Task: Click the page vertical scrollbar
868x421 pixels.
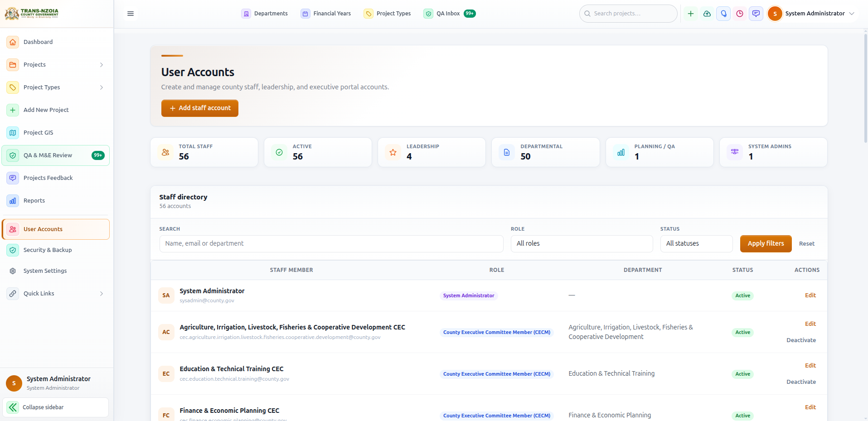Action: (866, 88)
